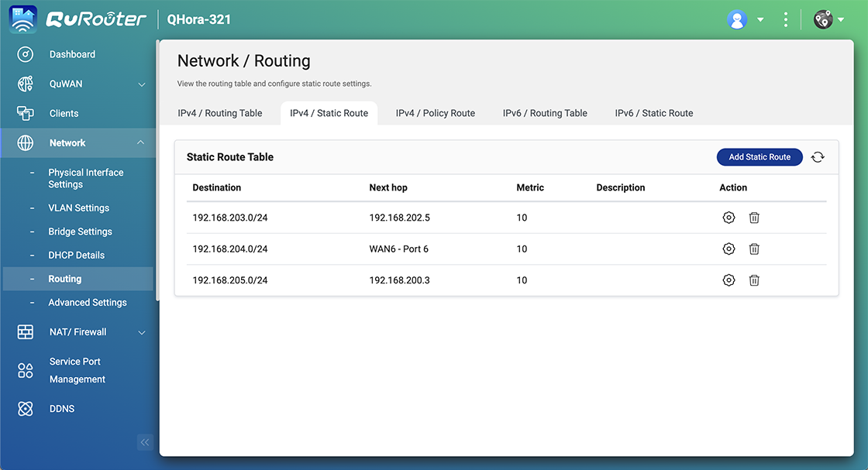Open the user account dropdown

point(746,19)
